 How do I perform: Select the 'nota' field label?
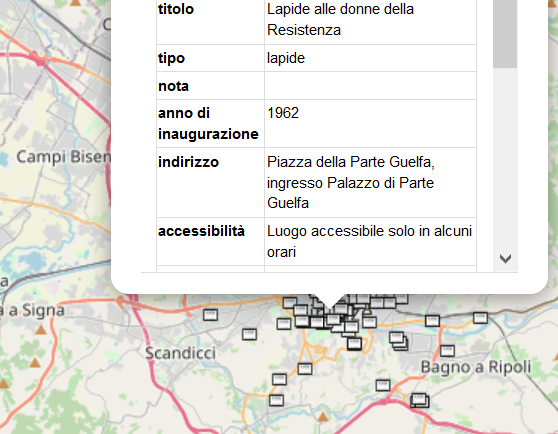(x=173, y=86)
